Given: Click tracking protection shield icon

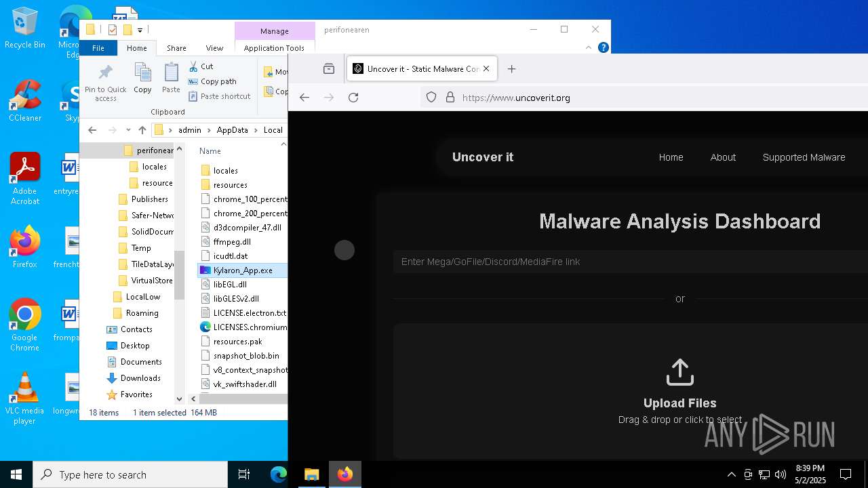Looking at the screenshot, I should [x=431, y=98].
